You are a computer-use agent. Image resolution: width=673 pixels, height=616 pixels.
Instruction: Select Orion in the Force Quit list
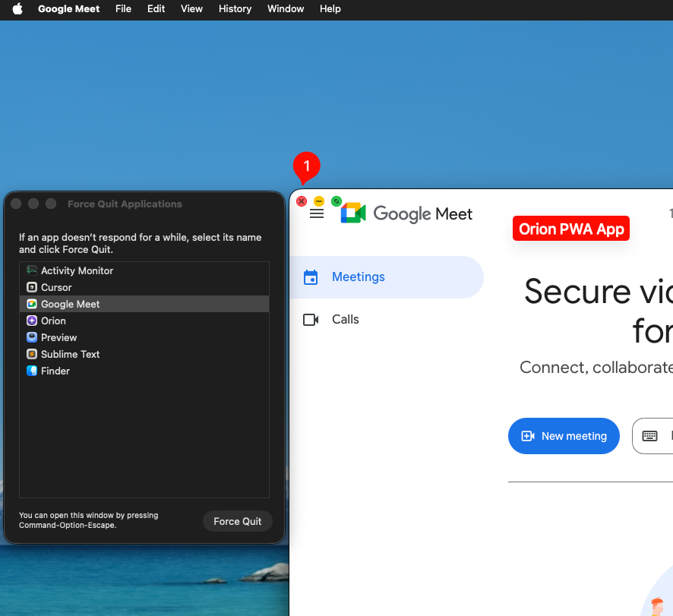coord(53,321)
